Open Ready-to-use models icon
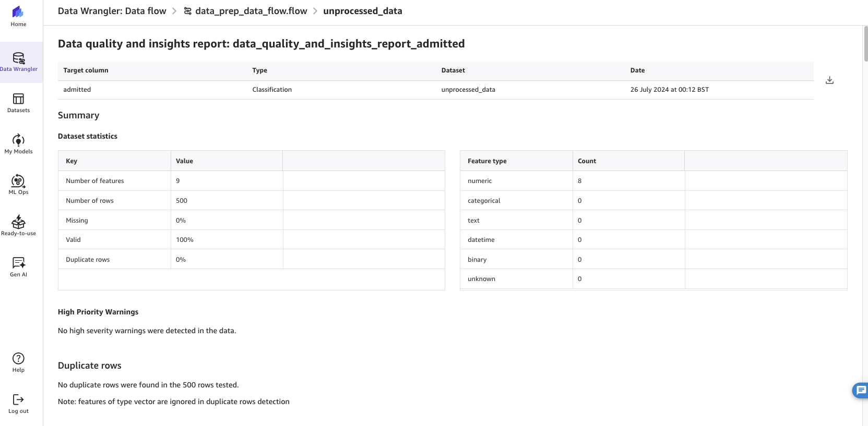The width and height of the screenshot is (868, 426). click(18, 226)
